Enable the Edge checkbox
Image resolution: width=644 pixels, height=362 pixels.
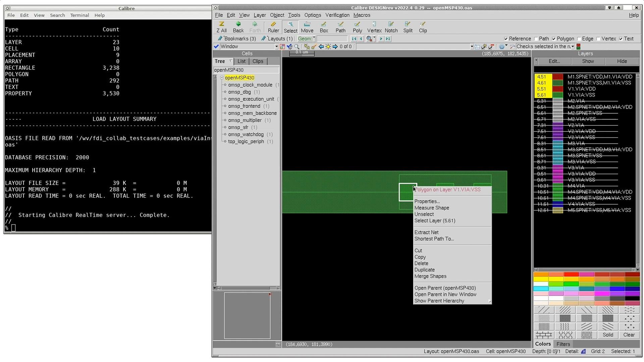click(x=579, y=39)
